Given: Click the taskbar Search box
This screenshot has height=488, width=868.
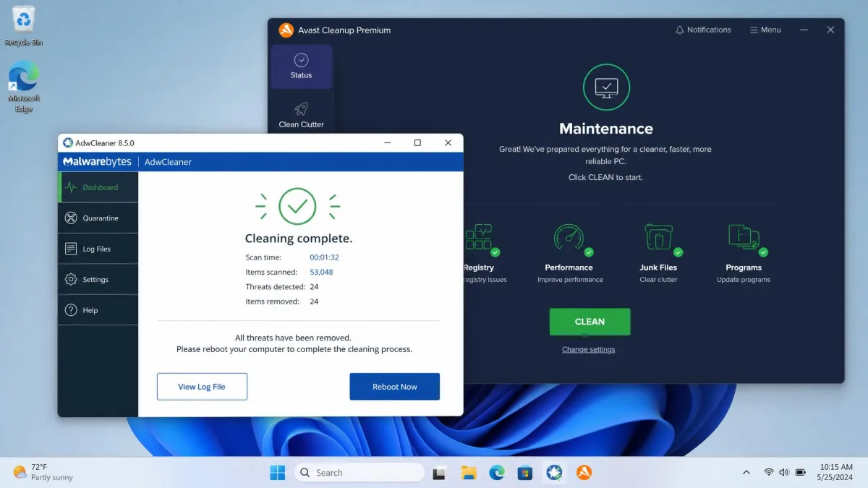Looking at the screenshot, I should tap(359, 473).
